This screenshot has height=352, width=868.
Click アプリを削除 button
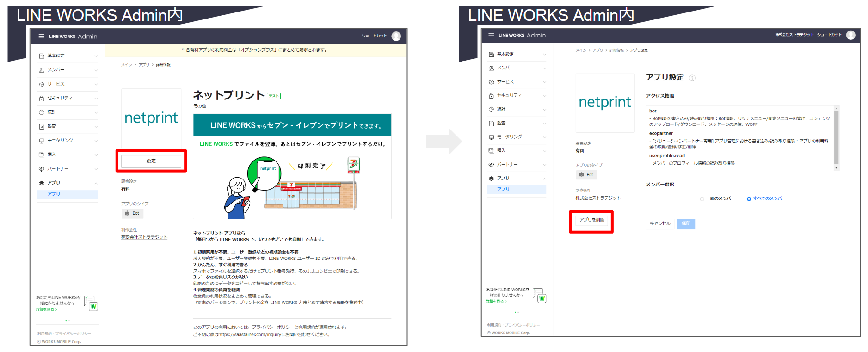[591, 220]
